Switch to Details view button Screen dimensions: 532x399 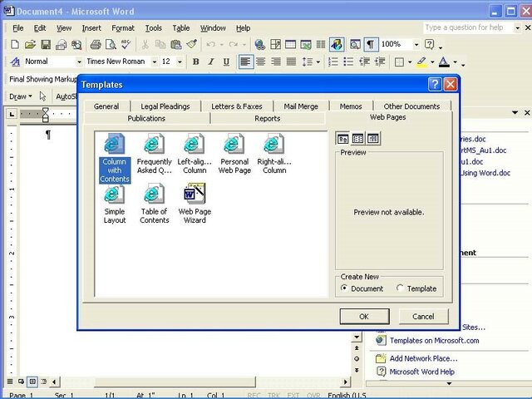373,139
